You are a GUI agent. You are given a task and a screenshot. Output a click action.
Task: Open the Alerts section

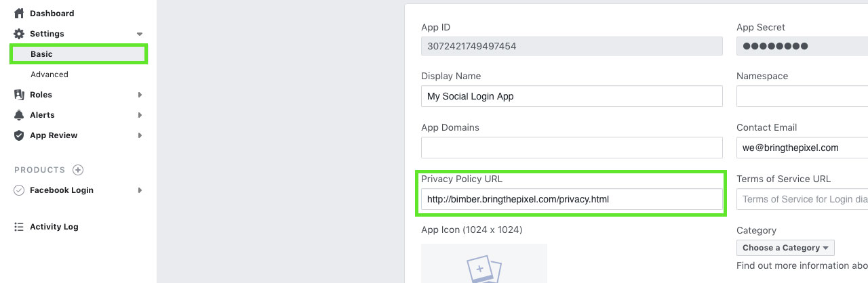pyautogui.click(x=42, y=115)
